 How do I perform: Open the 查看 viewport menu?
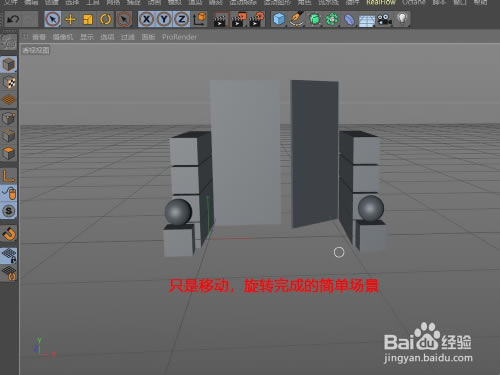click(39, 37)
